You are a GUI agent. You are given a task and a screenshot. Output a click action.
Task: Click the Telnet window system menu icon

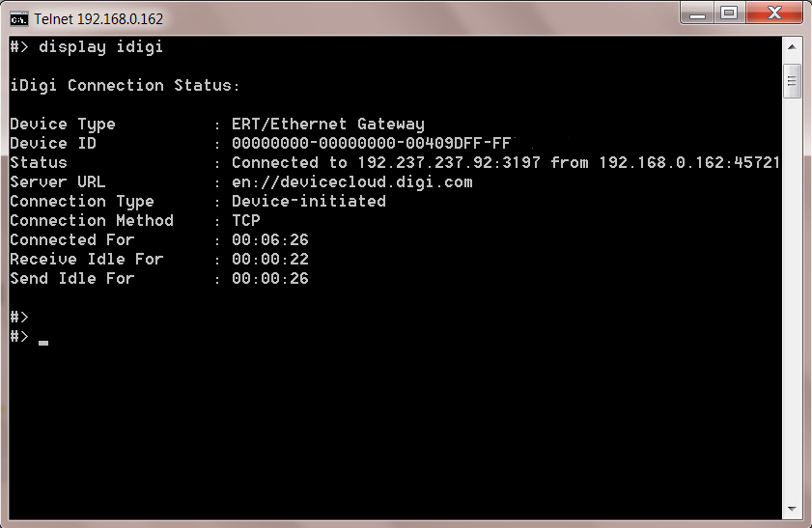click(19, 17)
